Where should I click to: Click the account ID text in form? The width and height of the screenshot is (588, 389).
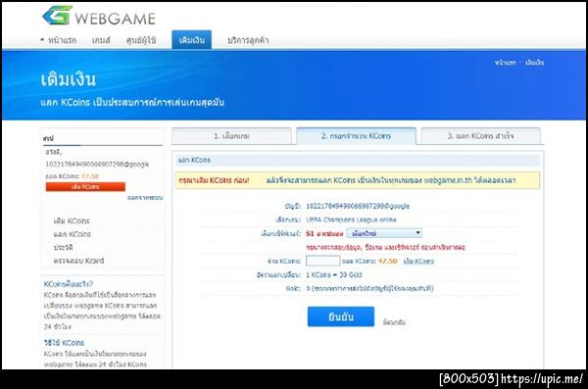pos(358,206)
